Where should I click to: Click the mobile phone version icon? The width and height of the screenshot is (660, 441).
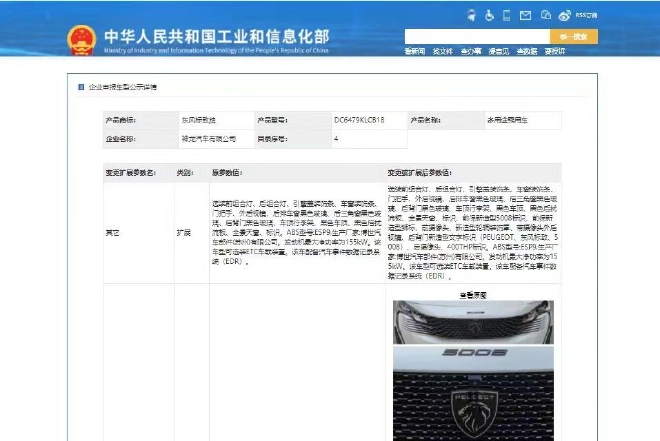tap(507, 16)
